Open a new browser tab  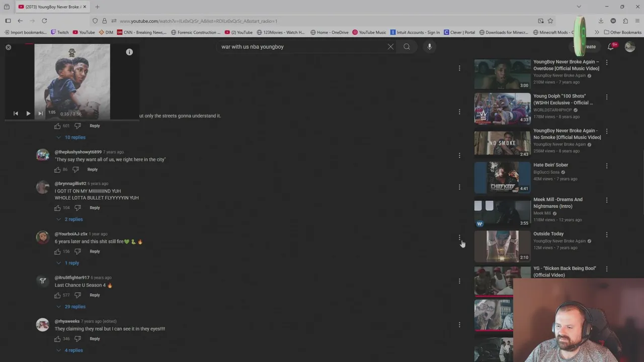coord(97,7)
